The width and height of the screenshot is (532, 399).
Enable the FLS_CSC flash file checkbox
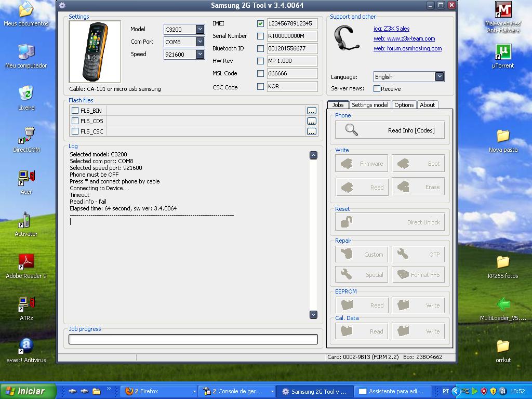click(x=75, y=131)
